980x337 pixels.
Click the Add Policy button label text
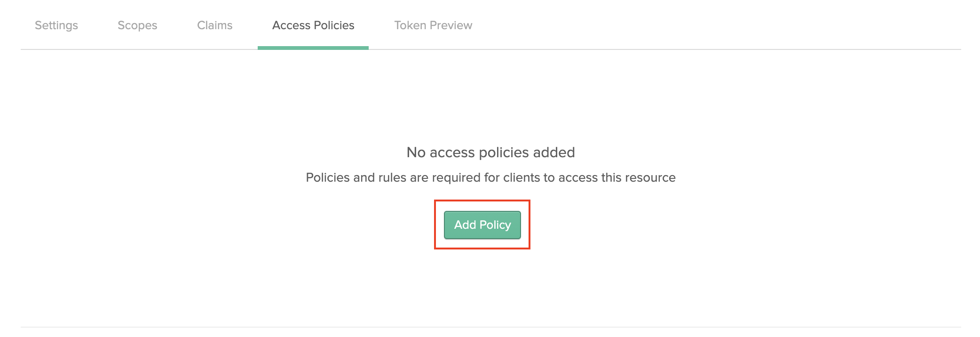(482, 225)
